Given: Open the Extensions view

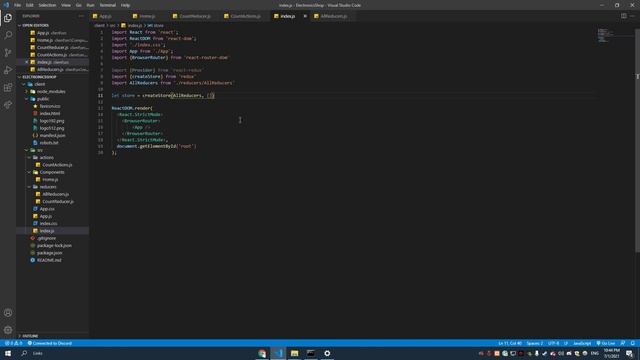Looking at the screenshot, I should pos(8,87).
